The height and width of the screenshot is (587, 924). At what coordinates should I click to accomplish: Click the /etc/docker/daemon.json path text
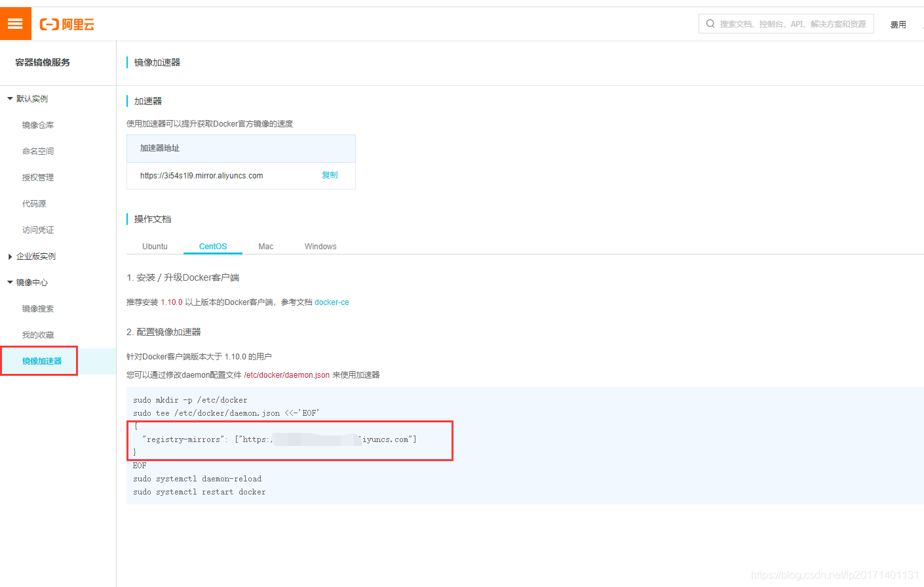[287, 375]
